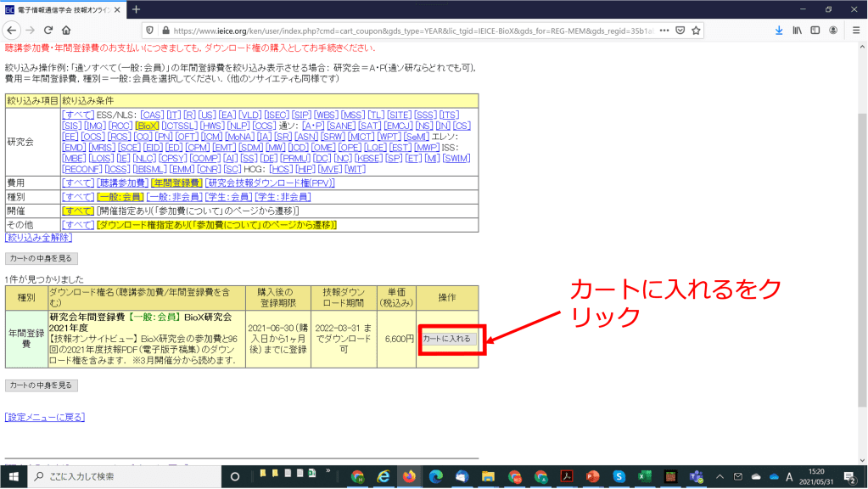Show hidden system tray icons chevron
Screen dimensions: 868x489
720,476
